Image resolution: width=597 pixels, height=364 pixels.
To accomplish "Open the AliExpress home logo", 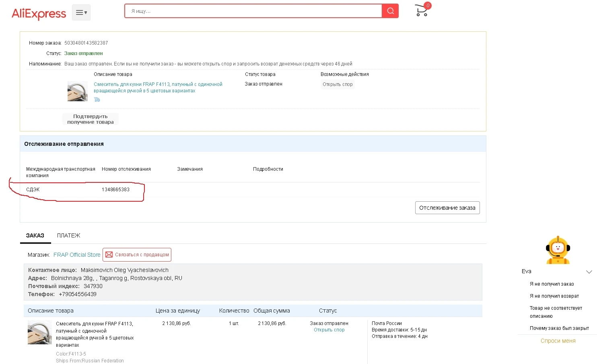I will [x=39, y=14].
